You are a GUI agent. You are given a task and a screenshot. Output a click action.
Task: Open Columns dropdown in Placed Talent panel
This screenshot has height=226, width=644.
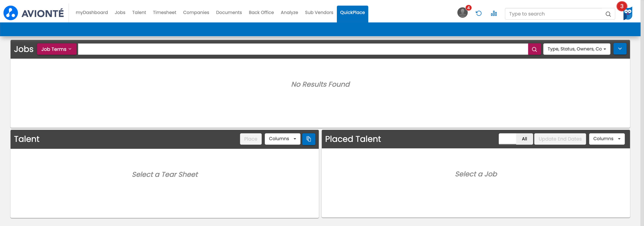coord(607,139)
